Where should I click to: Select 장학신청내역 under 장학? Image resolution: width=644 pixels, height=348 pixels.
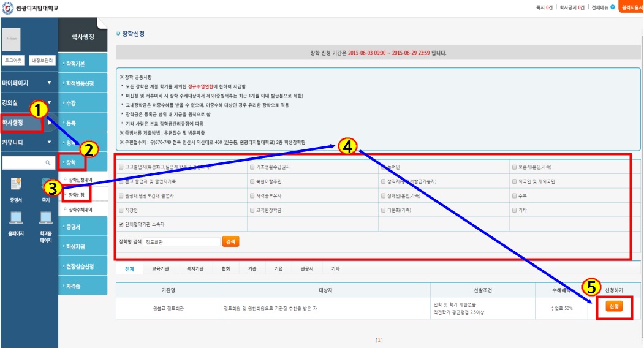coord(80,180)
